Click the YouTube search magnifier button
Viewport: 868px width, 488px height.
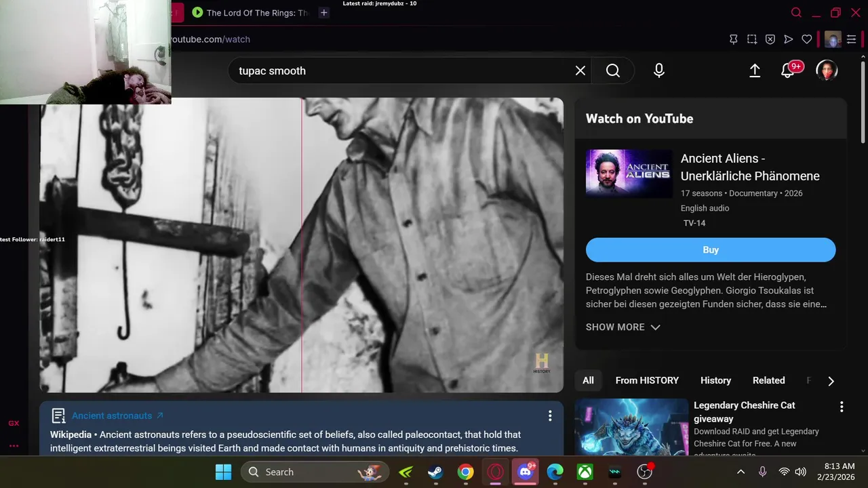click(x=613, y=70)
